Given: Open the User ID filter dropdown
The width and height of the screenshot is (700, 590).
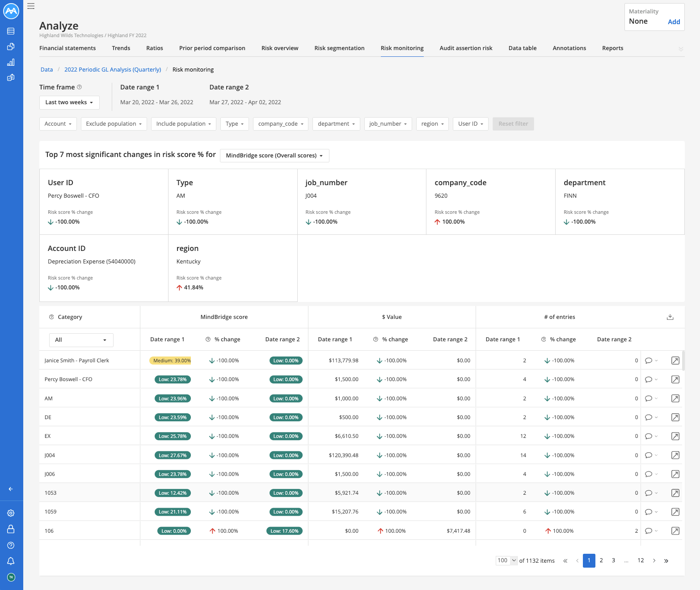Looking at the screenshot, I should tap(471, 124).
